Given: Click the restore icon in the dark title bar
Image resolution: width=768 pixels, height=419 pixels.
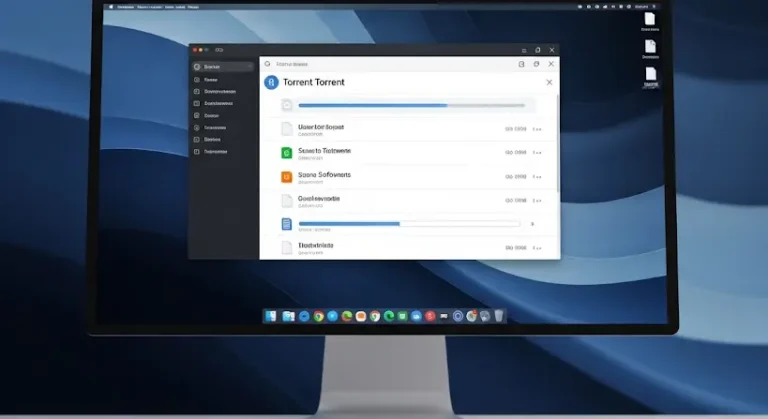Looking at the screenshot, I should (538, 50).
